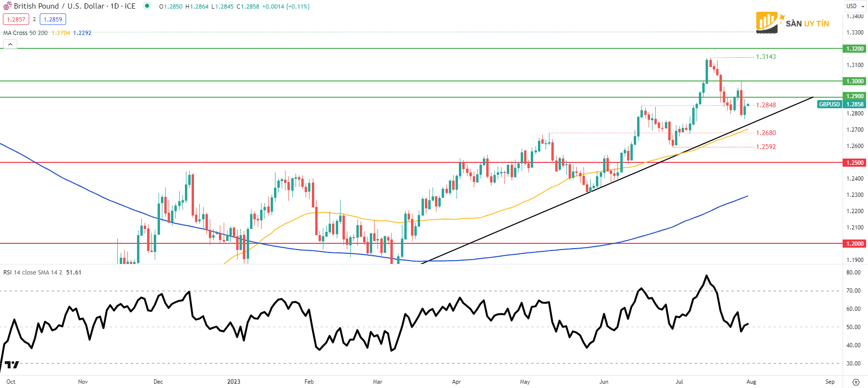The height and width of the screenshot is (388, 868).
Task: Click the Sep time axis label
Action: pos(830,382)
